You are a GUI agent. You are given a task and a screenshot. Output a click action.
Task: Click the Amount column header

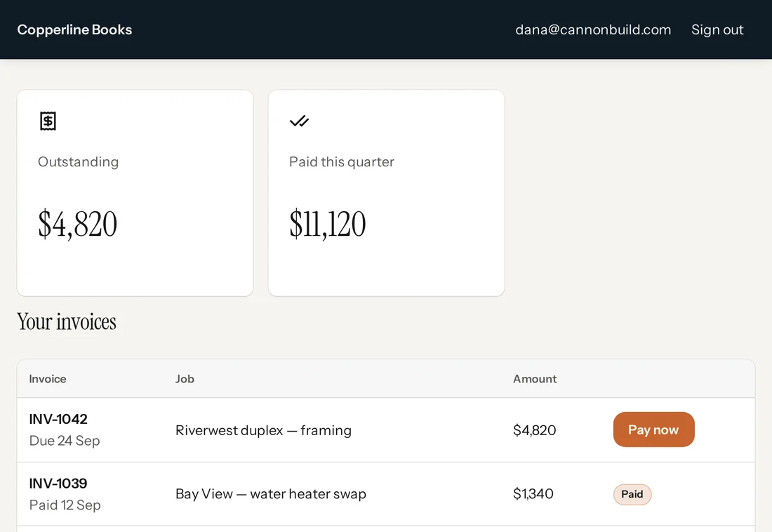point(535,379)
